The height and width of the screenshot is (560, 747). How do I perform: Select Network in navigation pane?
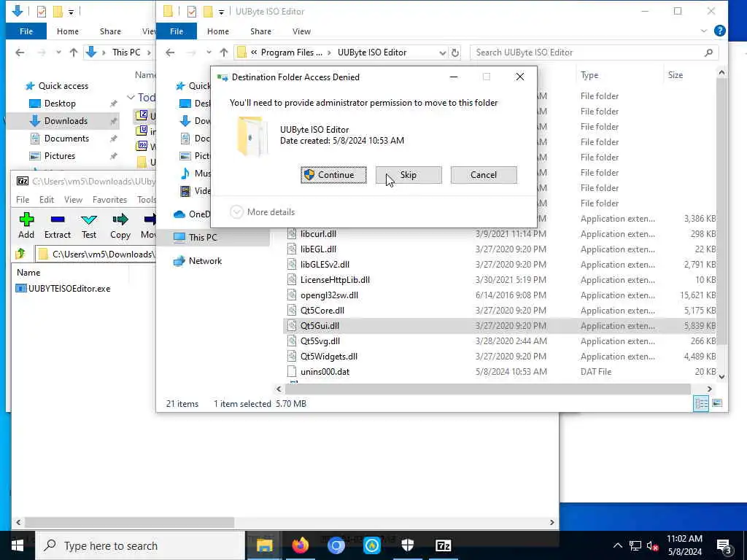pos(205,260)
